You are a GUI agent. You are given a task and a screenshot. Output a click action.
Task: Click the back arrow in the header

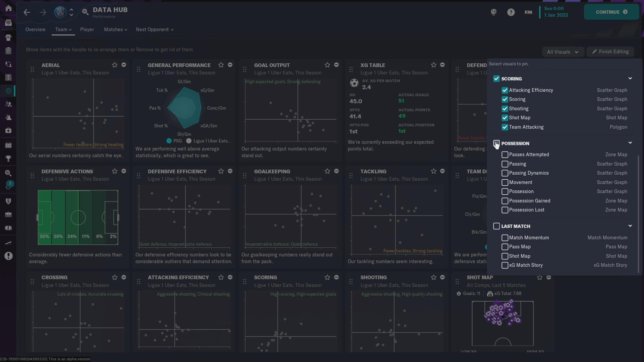coord(27,12)
